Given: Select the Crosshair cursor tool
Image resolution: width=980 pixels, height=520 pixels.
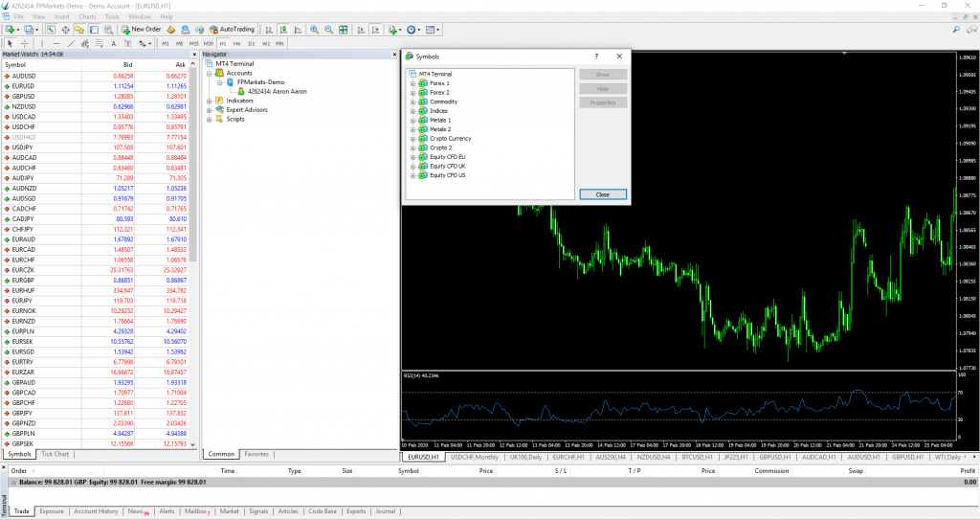Looking at the screenshot, I should (x=24, y=44).
